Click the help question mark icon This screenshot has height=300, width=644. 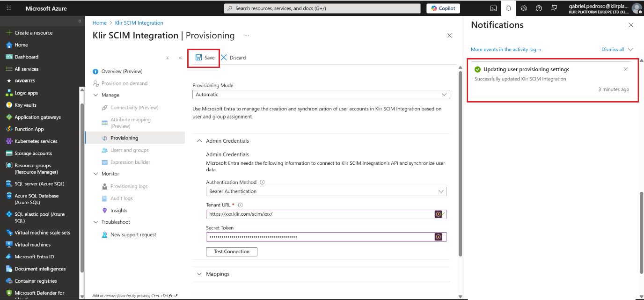click(x=539, y=8)
